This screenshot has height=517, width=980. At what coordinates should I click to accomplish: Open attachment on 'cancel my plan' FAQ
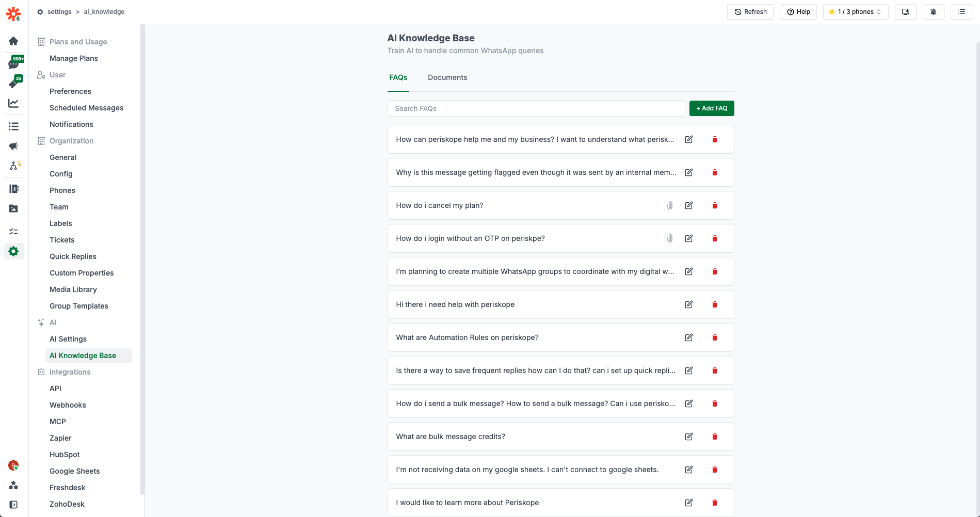pos(669,205)
